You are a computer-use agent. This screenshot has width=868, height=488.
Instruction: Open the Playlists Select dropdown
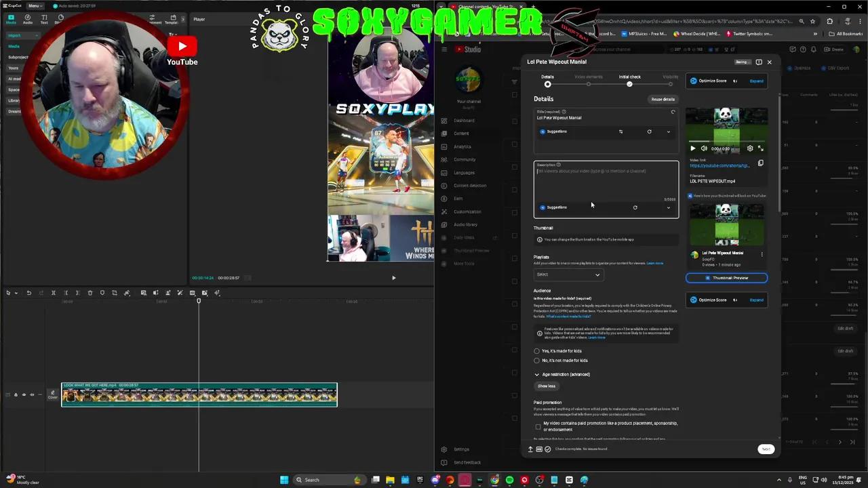point(568,274)
